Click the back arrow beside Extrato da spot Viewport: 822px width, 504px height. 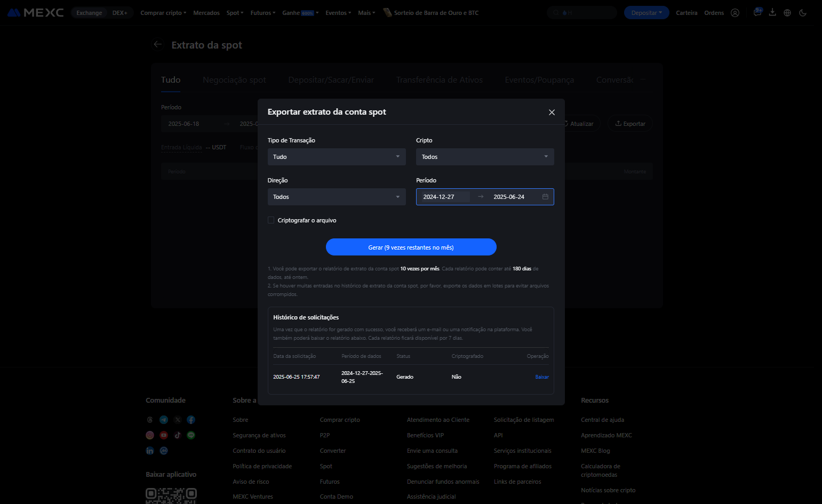(x=157, y=44)
